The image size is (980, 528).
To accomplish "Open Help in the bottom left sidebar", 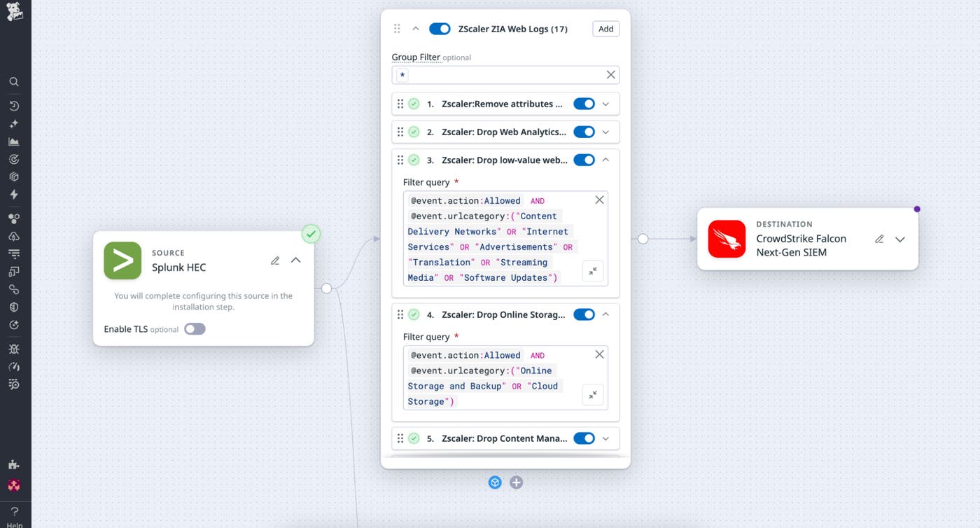I will coord(14,513).
